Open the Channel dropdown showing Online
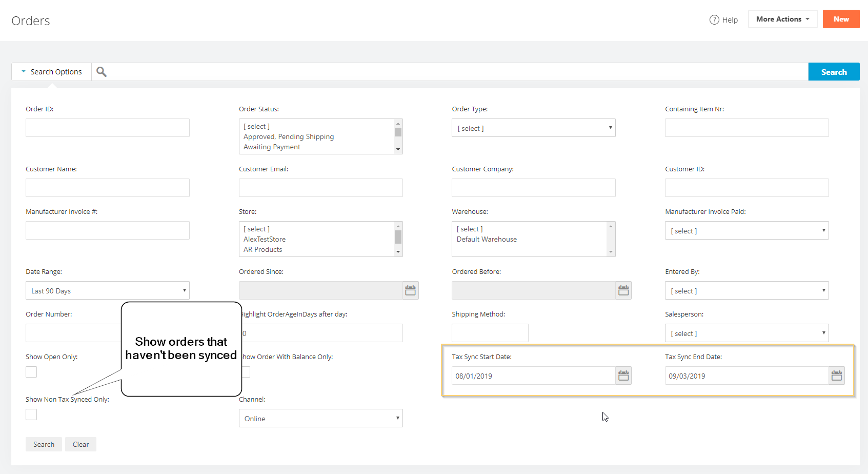The height and width of the screenshot is (474, 868). point(321,418)
